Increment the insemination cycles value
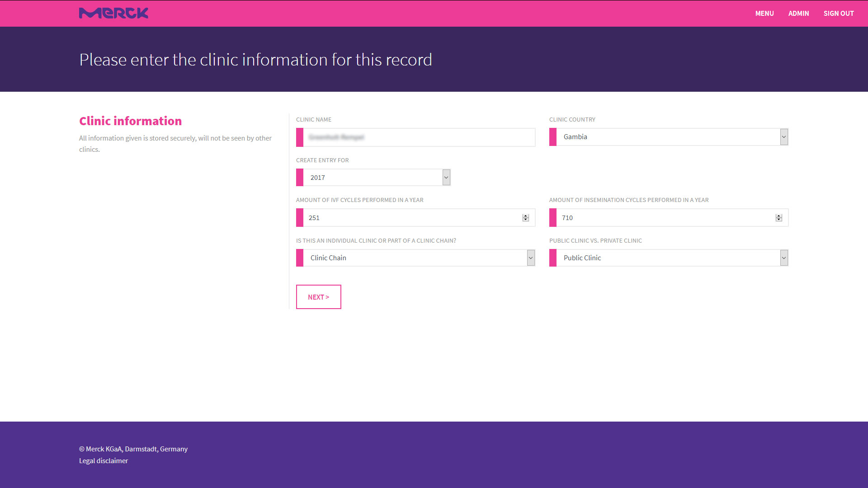The image size is (868, 488). [x=778, y=215]
